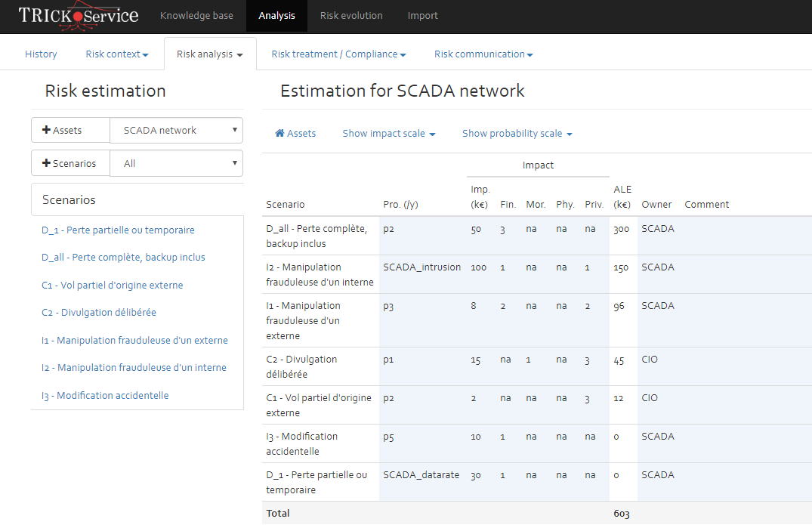Select I2 - Manipulation frauduleuse d'un interne link
This screenshot has height=525, width=812.
(134, 368)
